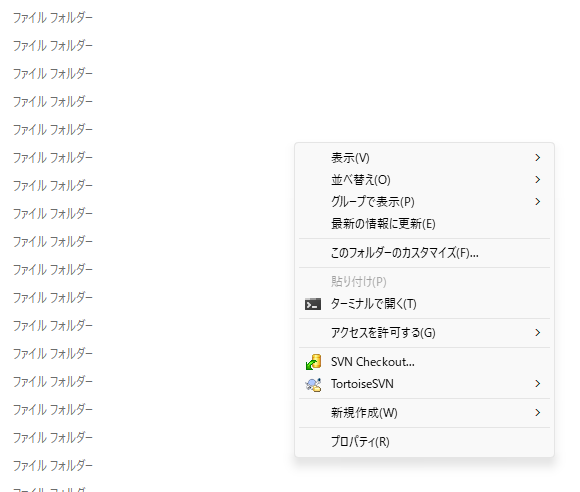Click the SVN Checkout arrow icon

tap(313, 362)
